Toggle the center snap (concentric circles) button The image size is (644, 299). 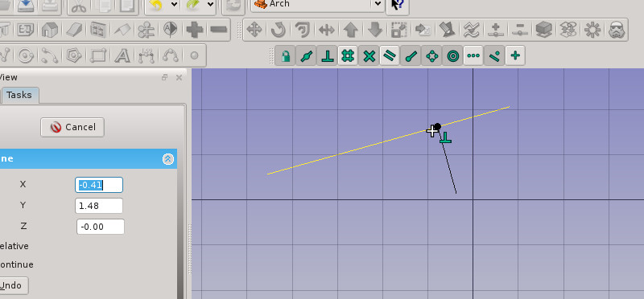(x=452, y=55)
